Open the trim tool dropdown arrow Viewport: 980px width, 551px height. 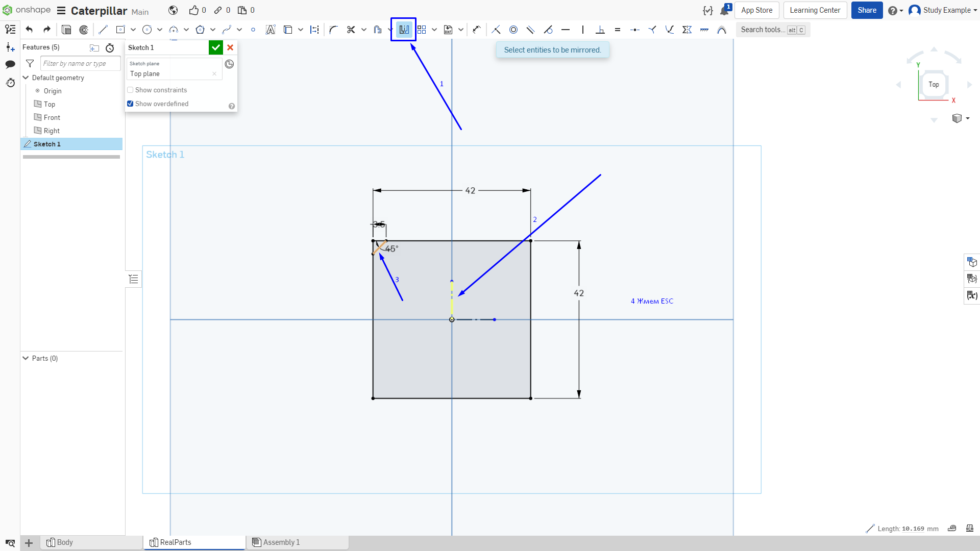tap(364, 30)
